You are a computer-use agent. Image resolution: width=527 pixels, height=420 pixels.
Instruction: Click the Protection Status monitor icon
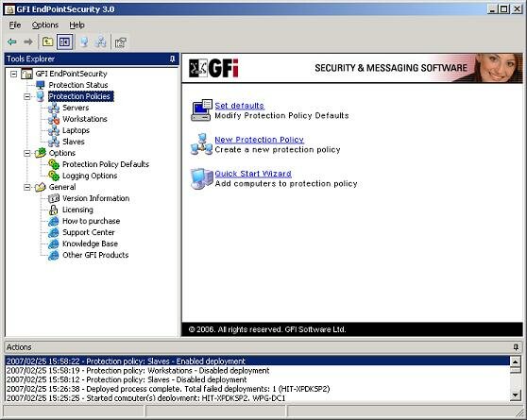click(41, 85)
